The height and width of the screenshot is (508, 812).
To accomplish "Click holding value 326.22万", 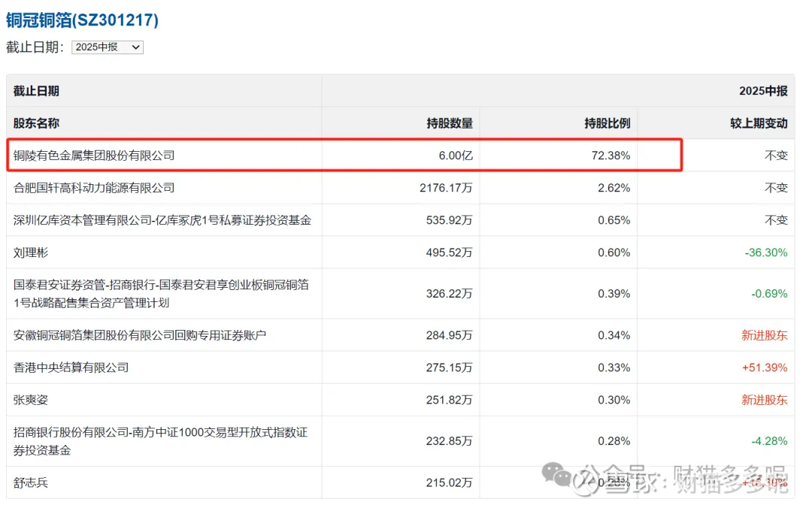I will point(450,294).
